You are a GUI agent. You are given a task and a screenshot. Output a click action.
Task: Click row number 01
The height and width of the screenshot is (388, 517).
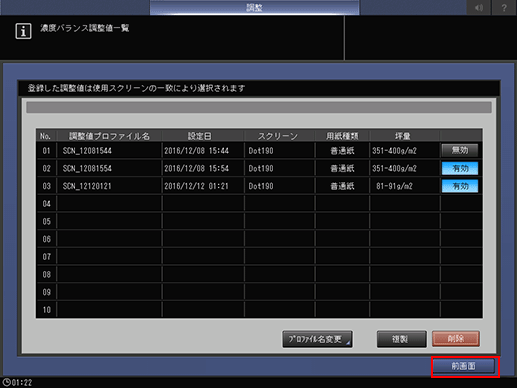pyautogui.click(x=47, y=151)
